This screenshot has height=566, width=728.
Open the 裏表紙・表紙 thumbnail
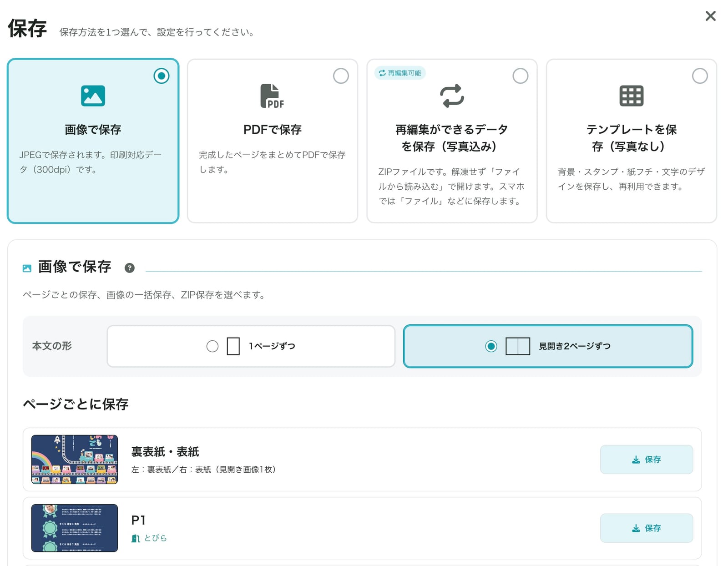[75, 460]
